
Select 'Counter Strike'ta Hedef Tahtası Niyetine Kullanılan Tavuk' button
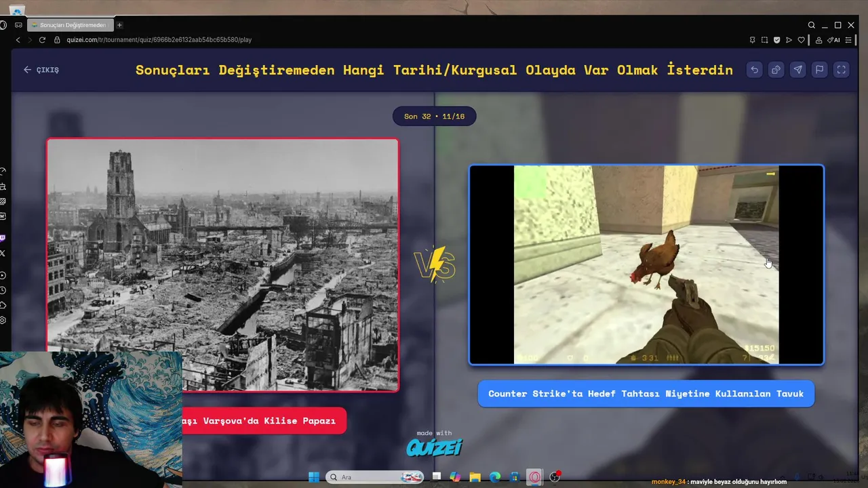[x=646, y=394]
